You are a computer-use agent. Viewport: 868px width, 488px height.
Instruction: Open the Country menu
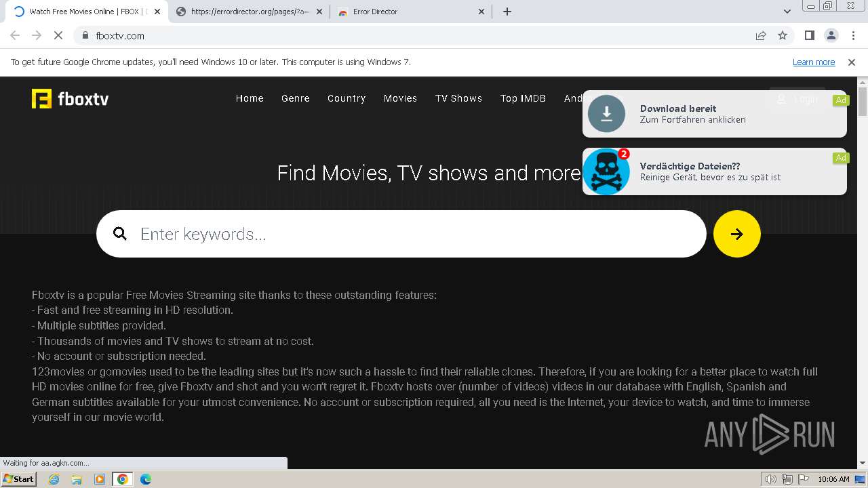coord(347,98)
